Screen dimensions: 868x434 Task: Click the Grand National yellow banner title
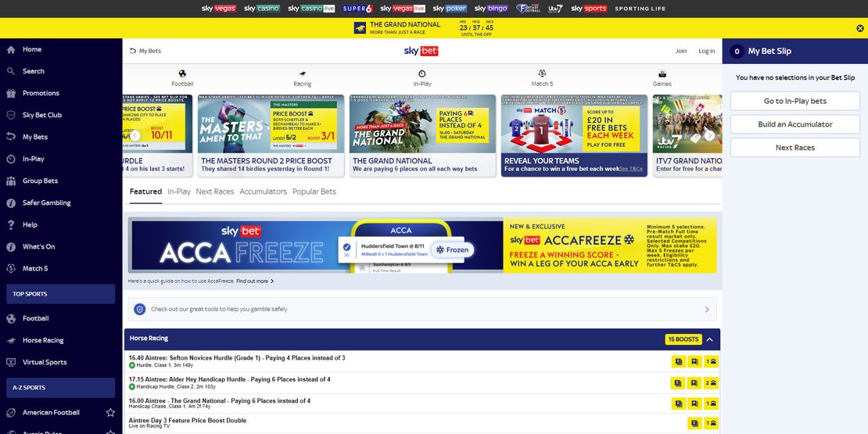(404, 24)
